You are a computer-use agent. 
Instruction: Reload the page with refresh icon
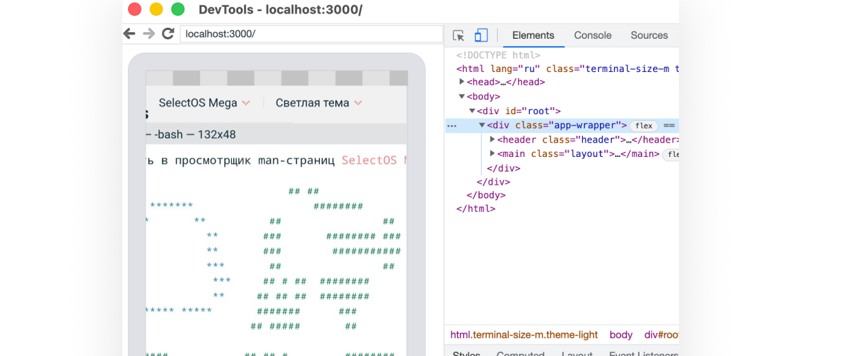168,34
